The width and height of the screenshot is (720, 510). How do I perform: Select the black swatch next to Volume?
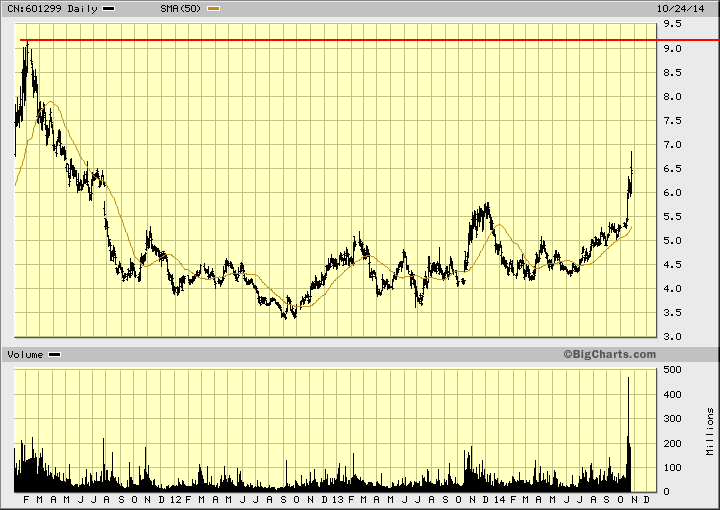tap(54, 355)
